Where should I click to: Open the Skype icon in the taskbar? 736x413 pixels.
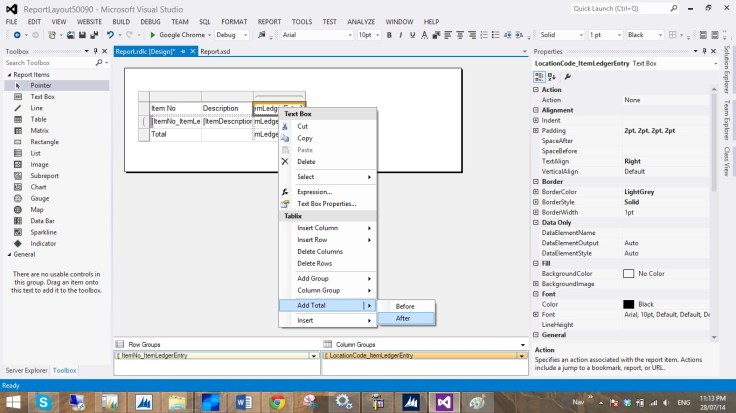[x=45, y=401]
